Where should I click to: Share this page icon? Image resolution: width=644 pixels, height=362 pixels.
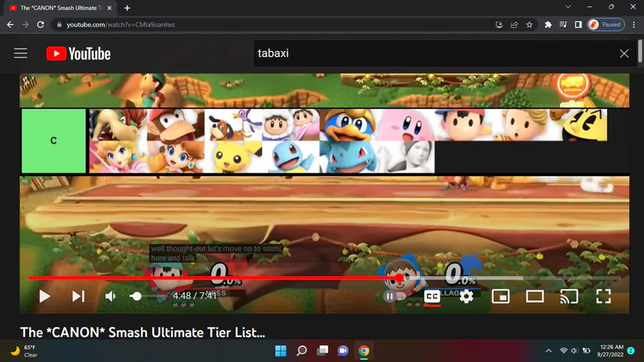[514, 24]
